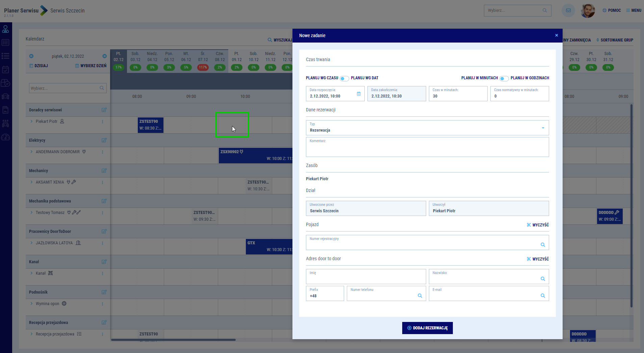
Task: Click the search icon in E-mail field
Action: click(543, 296)
